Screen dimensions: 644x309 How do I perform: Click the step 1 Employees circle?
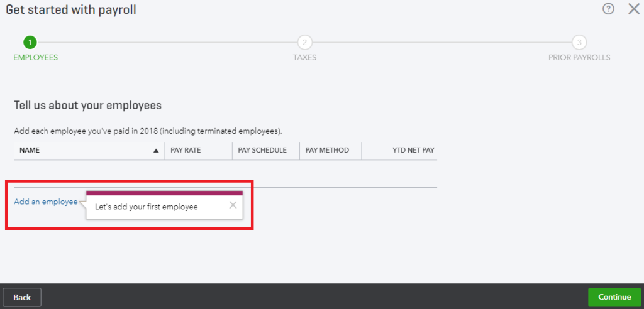click(30, 42)
